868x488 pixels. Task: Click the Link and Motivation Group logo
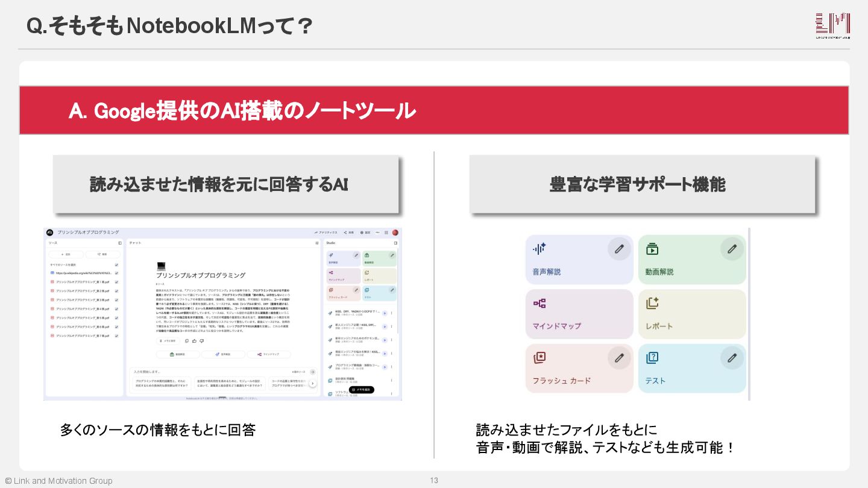(832, 27)
